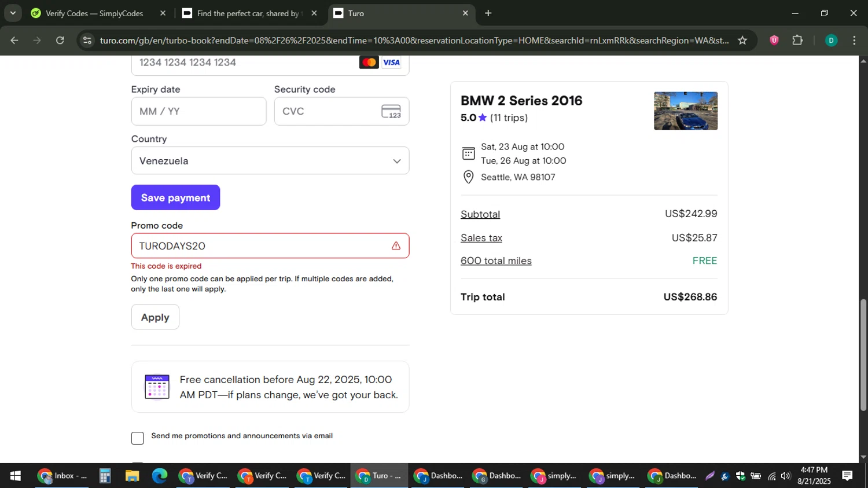868x488 pixels.
Task: Open the uBlock shield extension icon
Action: click(x=774, y=41)
